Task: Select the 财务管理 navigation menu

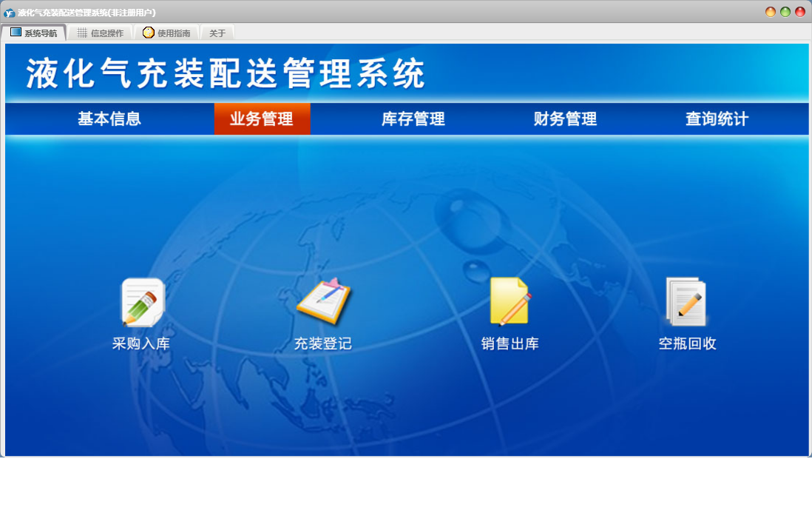Action: (x=565, y=118)
